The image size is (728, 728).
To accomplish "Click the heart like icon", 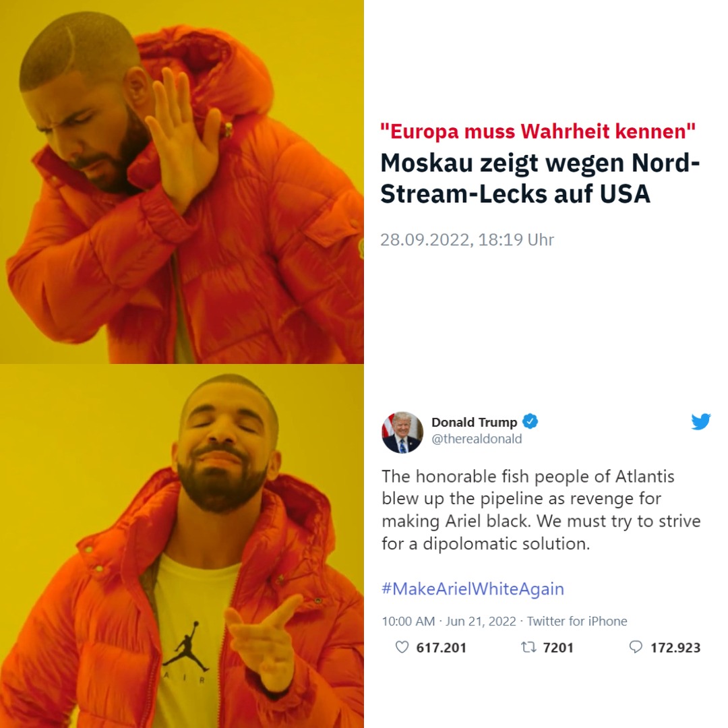I will coord(402,647).
